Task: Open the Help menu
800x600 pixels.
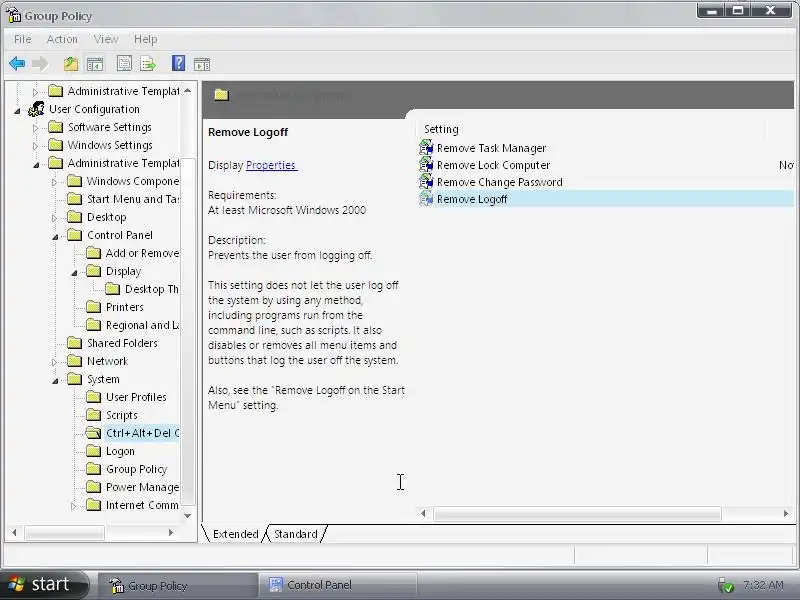Action: pos(145,39)
